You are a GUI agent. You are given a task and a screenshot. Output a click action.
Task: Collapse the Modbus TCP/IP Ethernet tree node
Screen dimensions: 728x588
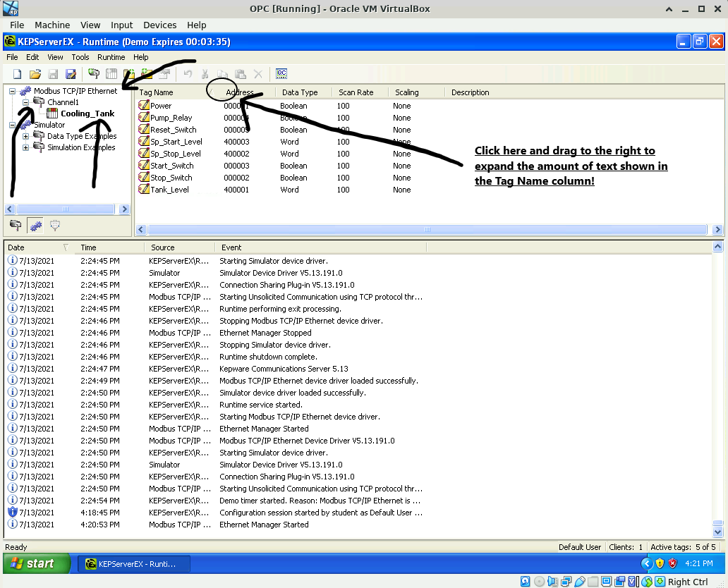pos(13,91)
